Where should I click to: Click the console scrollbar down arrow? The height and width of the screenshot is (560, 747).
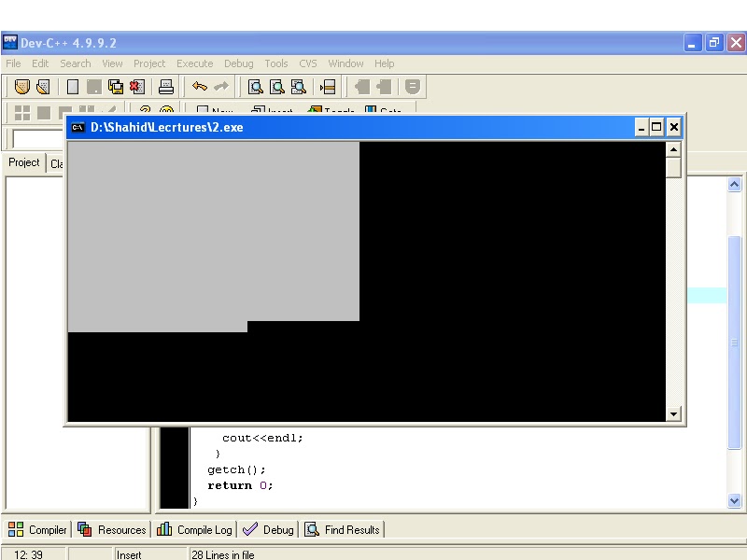[673, 413]
